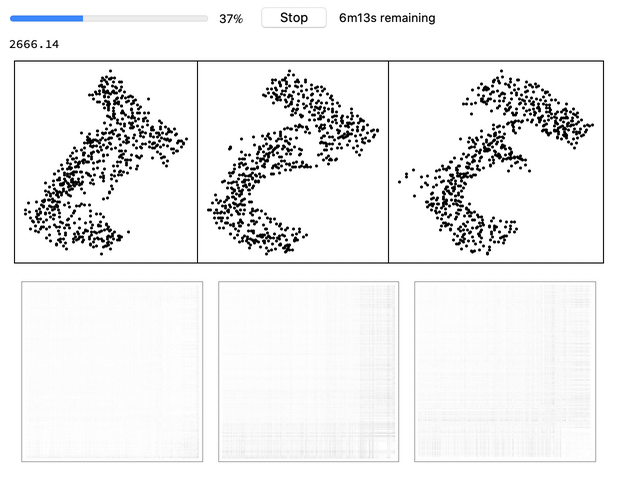Image resolution: width=642 pixels, height=482 pixels.
Task: Click the Stop button
Action: point(294,18)
